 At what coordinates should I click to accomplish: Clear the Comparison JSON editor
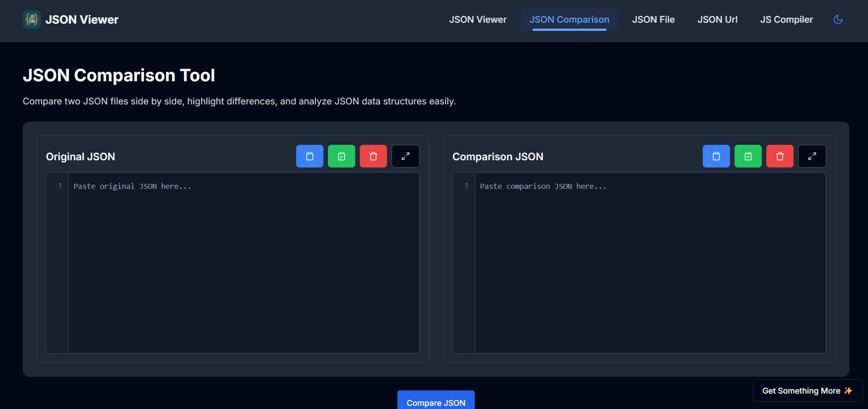click(x=779, y=156)
